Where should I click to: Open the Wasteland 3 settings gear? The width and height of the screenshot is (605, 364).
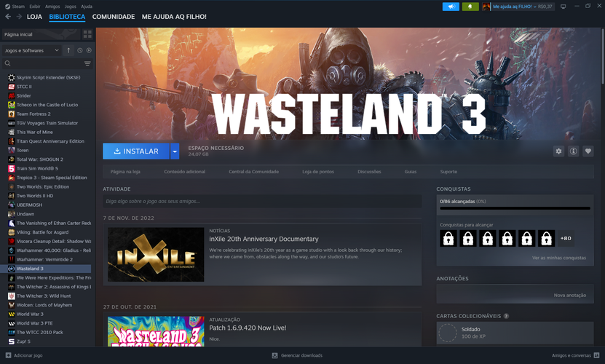coord(558,151)
